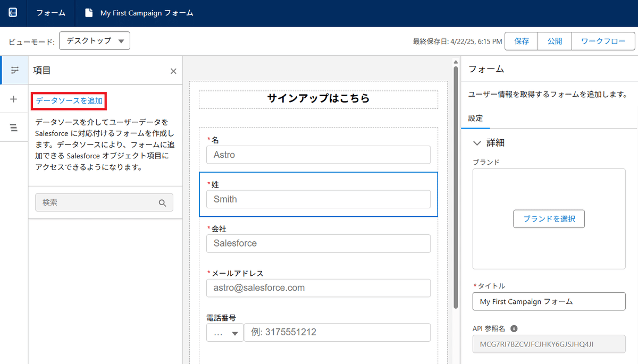Open the ワークフロー button
The image size is (638, 364).
(603, 41)
